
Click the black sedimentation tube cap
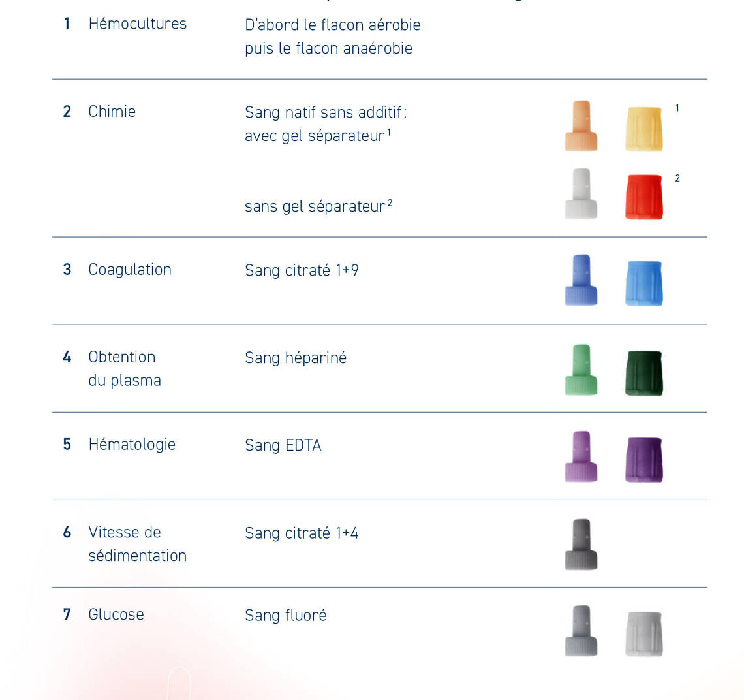coord(581,544)
